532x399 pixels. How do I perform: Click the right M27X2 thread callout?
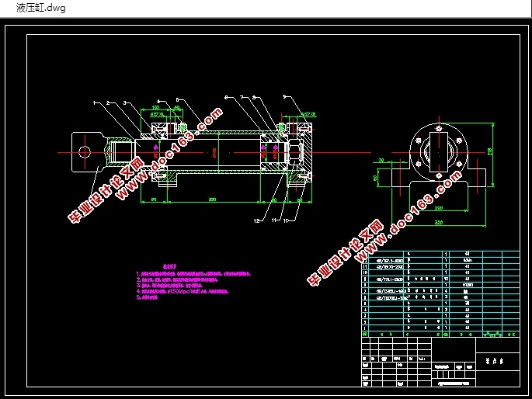click(308, 115)
